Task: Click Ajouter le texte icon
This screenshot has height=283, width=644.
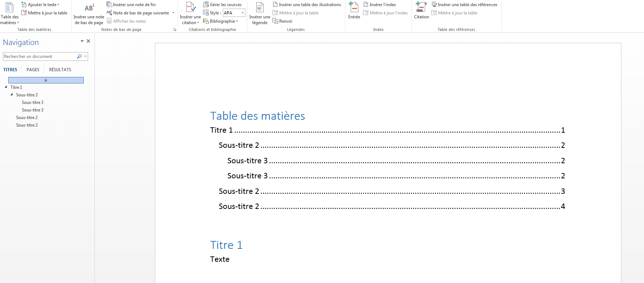Action: pyautogui.click(x=24, y=5)
